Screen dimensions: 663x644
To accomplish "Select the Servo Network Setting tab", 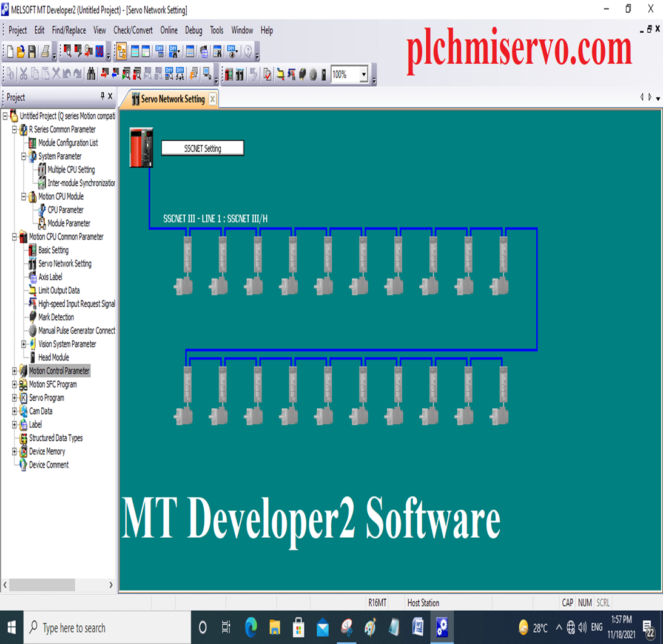I will coord(168,99).
